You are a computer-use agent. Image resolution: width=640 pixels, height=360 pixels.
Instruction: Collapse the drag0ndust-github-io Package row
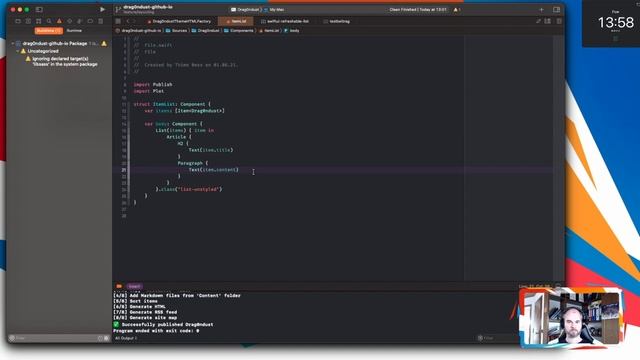(x=12, y=43)
